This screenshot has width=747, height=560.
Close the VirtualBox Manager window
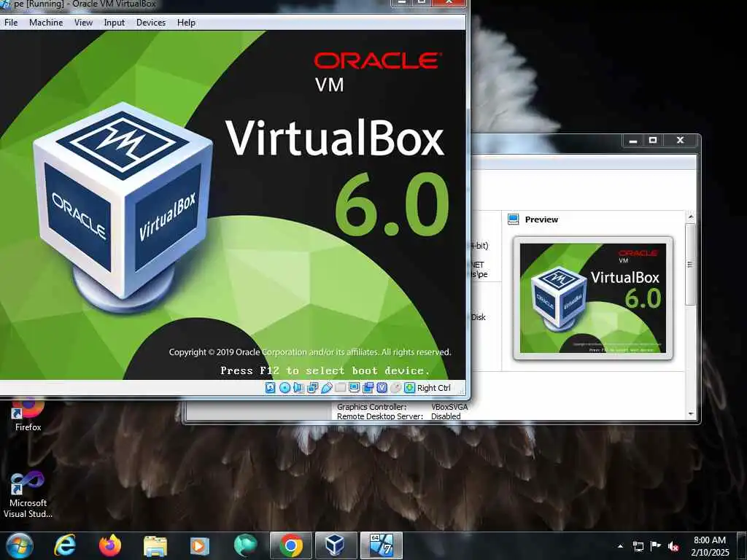[681, 141]
